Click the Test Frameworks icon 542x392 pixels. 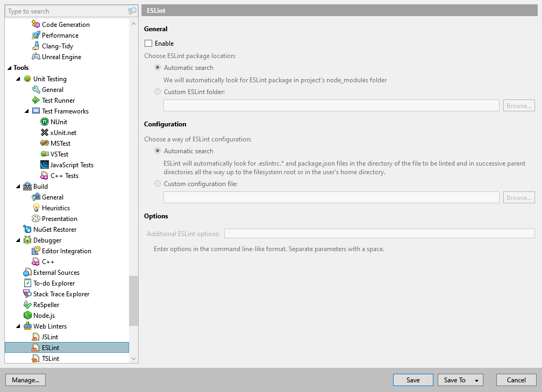(x=36, y=111)
